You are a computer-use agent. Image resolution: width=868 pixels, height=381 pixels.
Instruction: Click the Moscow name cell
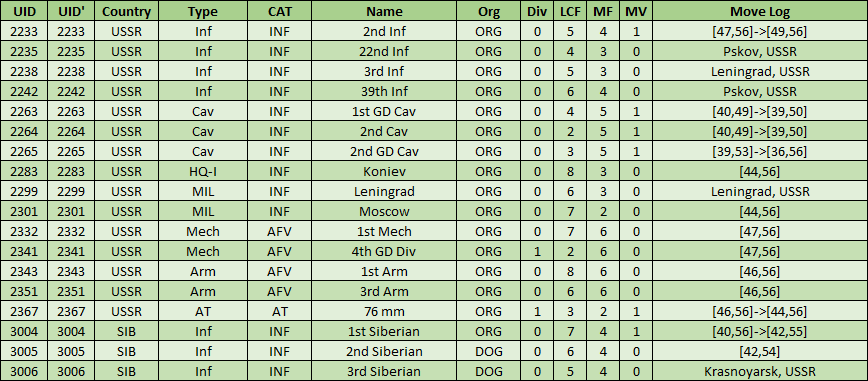click(x=384, y=211)
